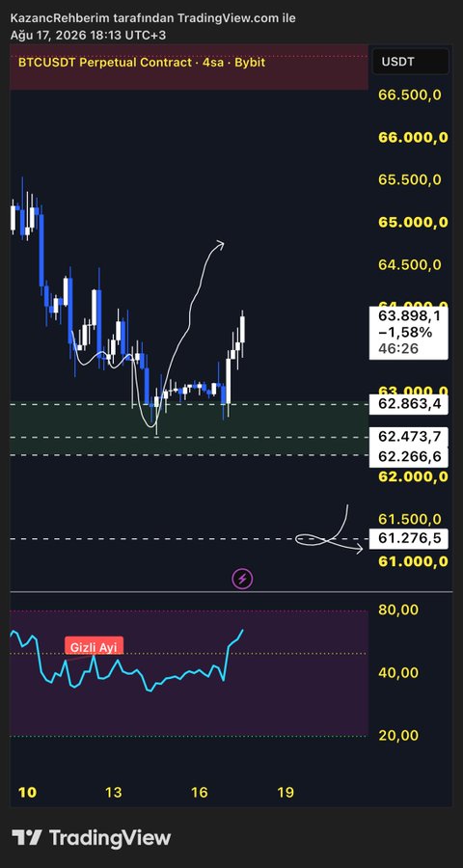Click the Ağu 17, 2026 timestamp
The width and height of the screenshot is (463, 868).
click(x=88, y=35)
